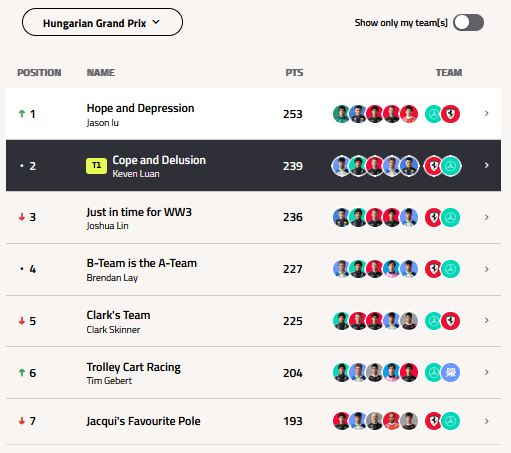Expand the Hope and Depression row chevron
Viewport: 511px width, 453px height.
(487, 113)
